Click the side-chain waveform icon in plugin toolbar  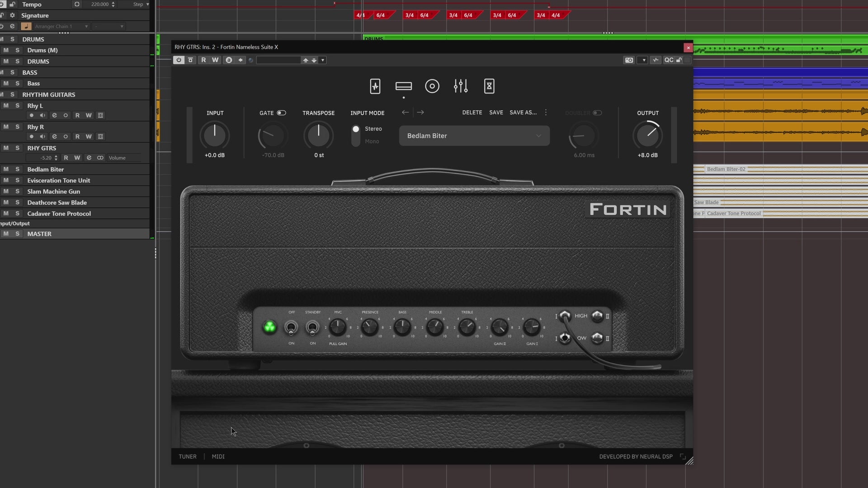tap(656, 60)
